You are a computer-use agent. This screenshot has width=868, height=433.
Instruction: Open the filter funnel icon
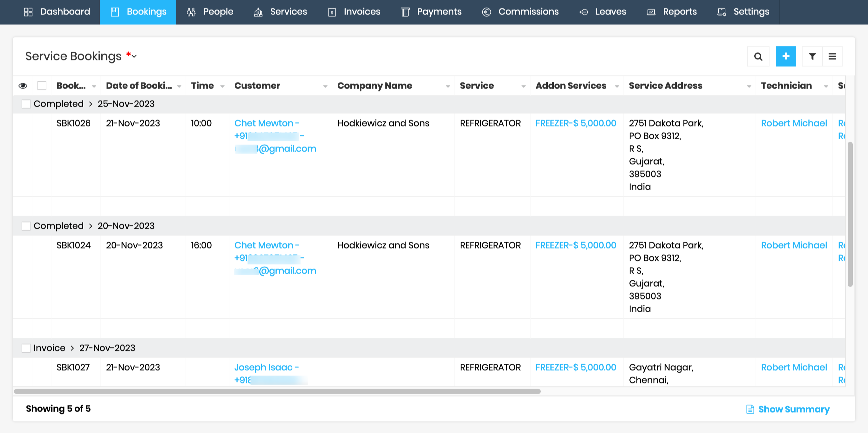812,56
